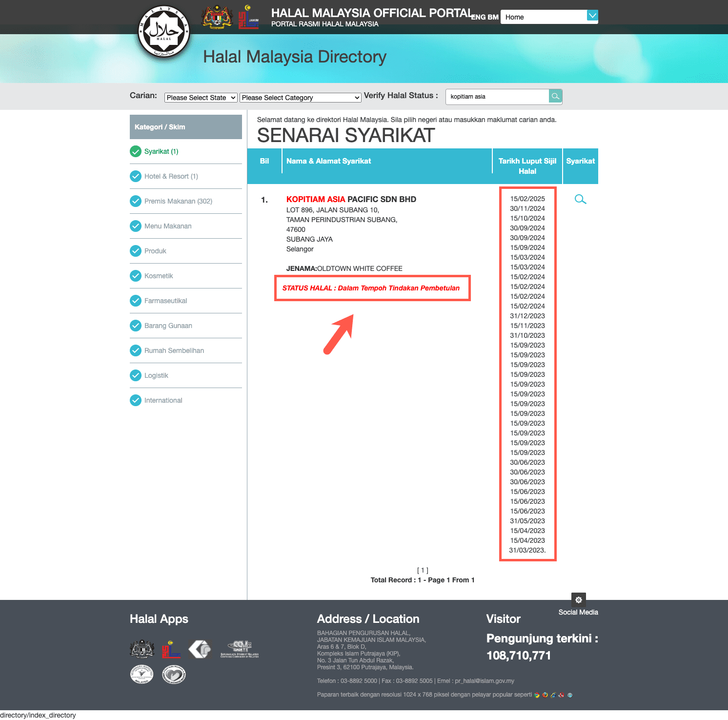Click the expiry date 15/02/2025
This screenshot has width=728, height=720.
click(x=527, y=199)
